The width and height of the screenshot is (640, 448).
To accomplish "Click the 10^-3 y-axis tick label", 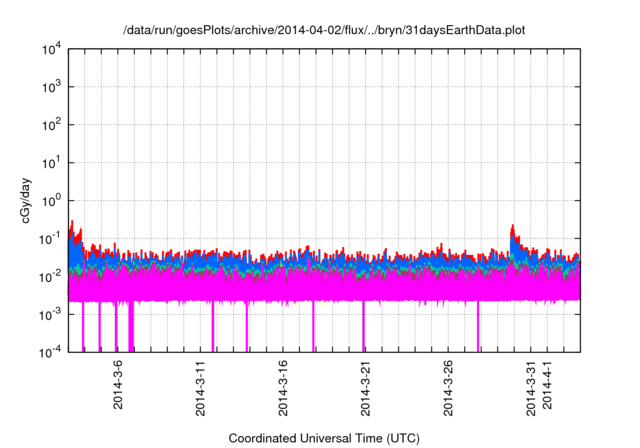I will pos(50,314).
